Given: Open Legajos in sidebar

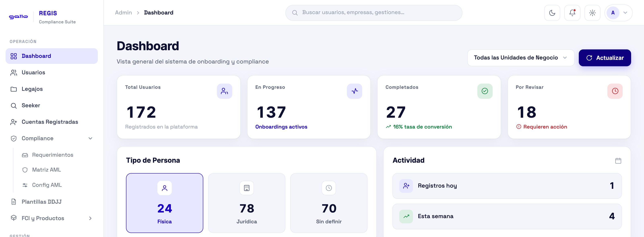Looking at the screenshot, I should (x=52, y=89).
